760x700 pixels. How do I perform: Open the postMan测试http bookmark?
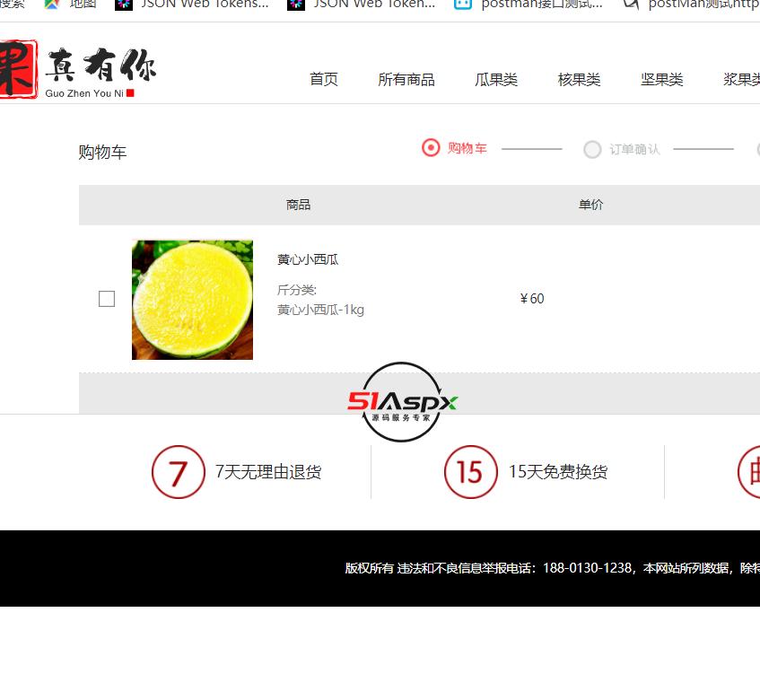pyautogui.click(x=692, y=4)
